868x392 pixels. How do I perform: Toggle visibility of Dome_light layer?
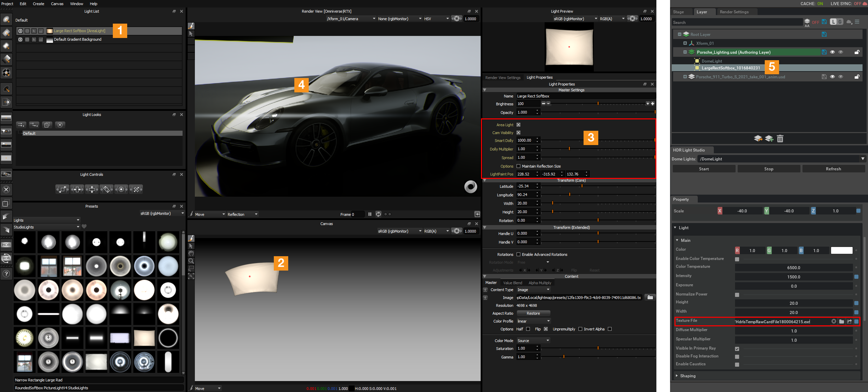pos(832,60)
